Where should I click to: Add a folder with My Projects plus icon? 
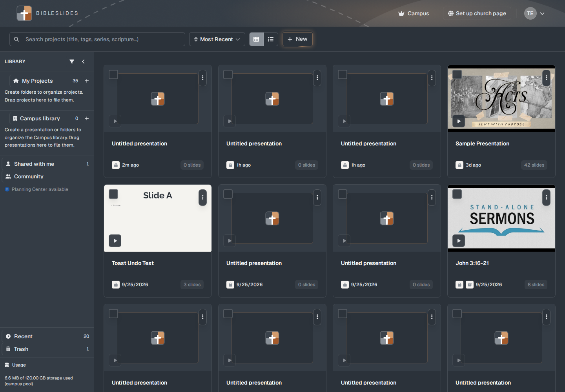point(87,81)
